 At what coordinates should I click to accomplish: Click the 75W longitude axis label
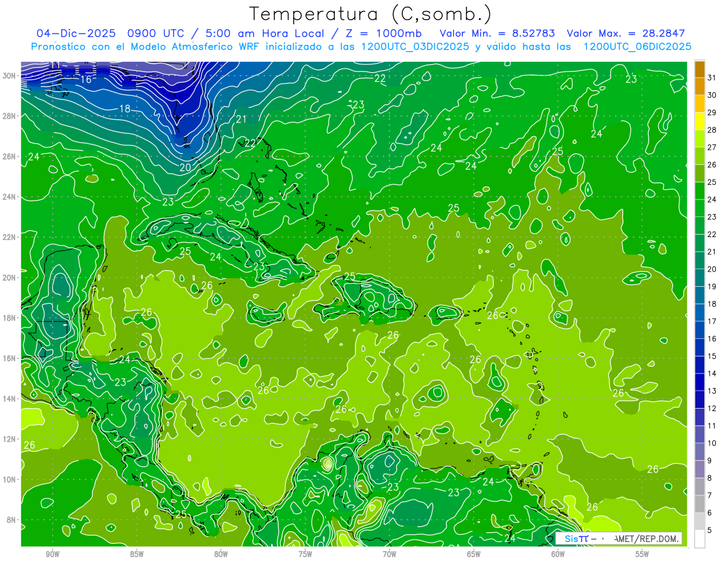(305, 555)
